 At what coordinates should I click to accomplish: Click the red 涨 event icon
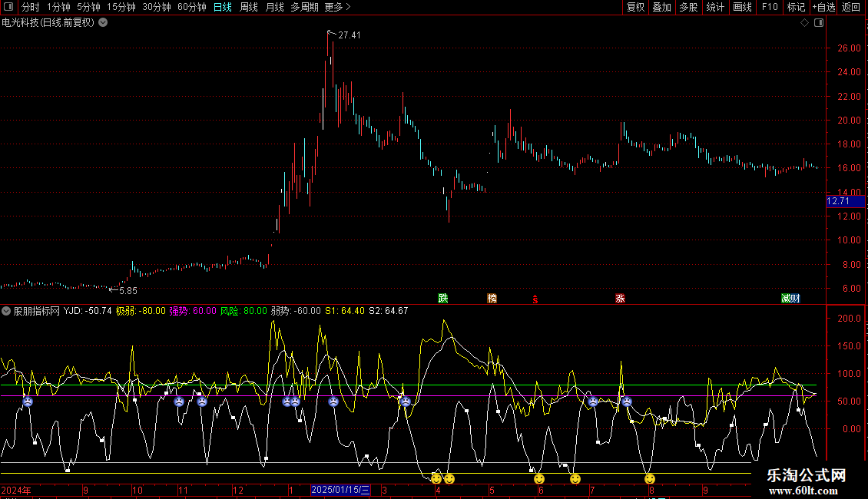620,298
